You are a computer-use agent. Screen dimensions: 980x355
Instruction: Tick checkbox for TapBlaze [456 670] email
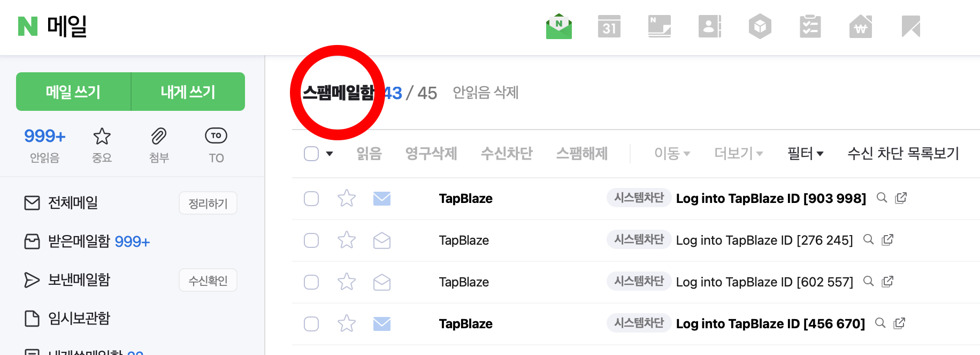coord(311,324)
